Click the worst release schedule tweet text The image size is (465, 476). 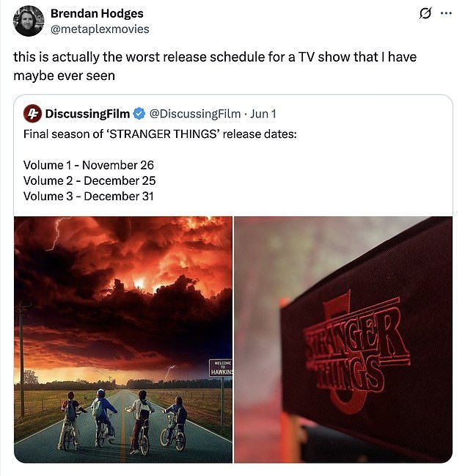215,66
